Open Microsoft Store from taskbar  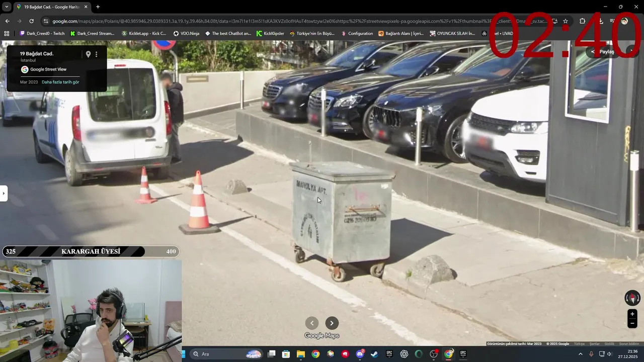coord(286,354)
